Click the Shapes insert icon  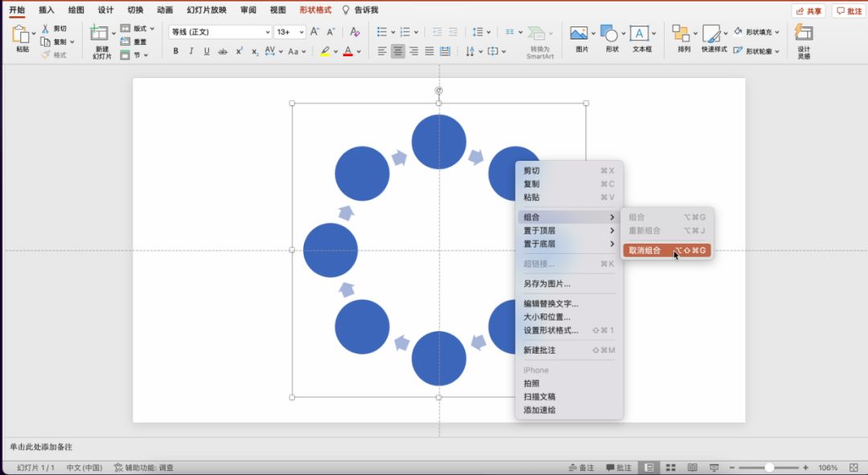point(609,33)
